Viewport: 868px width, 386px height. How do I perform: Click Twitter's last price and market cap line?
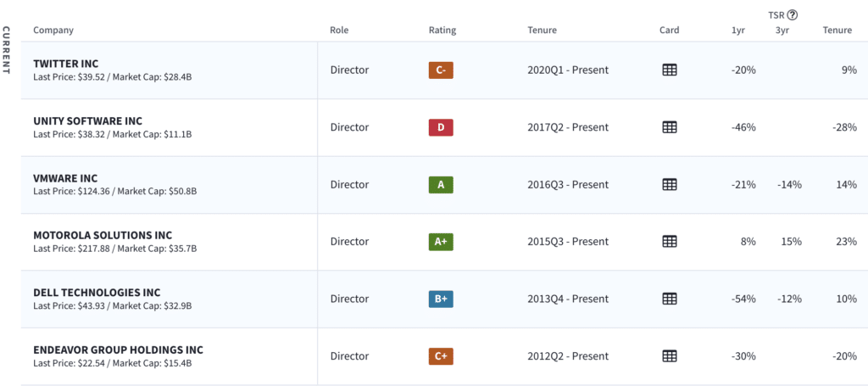click(x=113, y=77)
